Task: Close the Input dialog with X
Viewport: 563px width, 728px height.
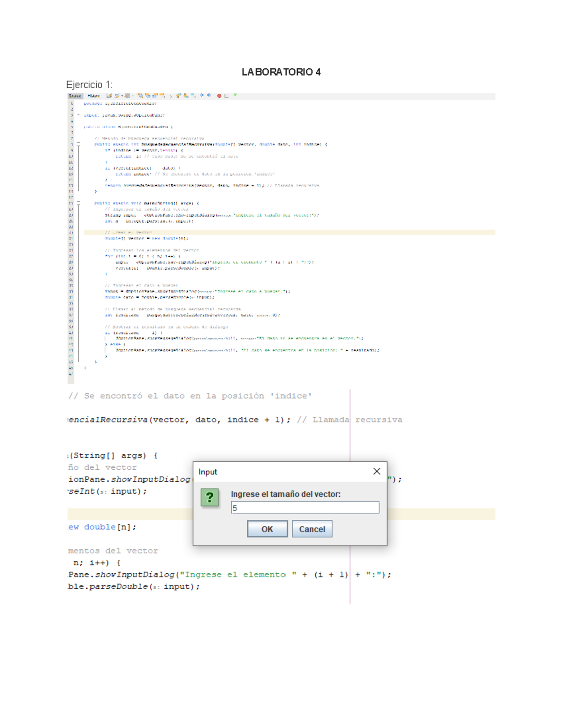Action: pos(376,472)
